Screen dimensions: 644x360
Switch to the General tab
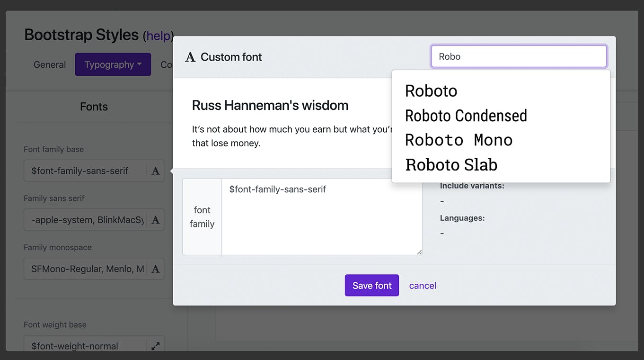pyautogui.click(x=50, y=65)
